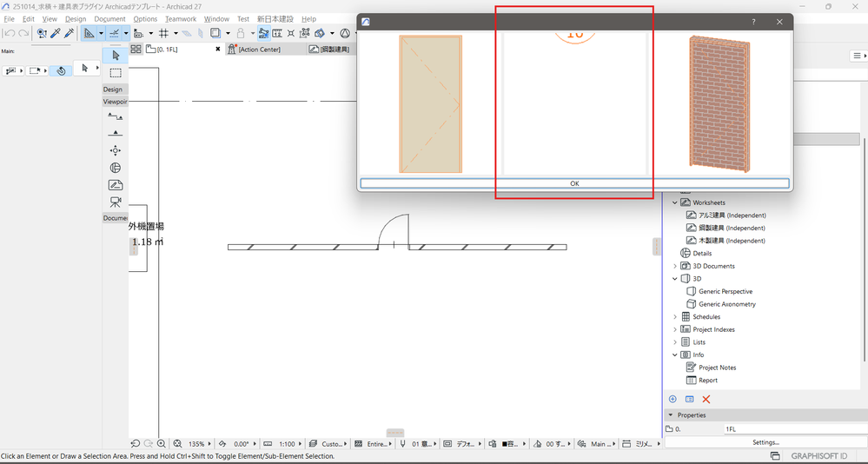Inject parameters with the syringe icon
The image size is (868, 464).
pyautogui.click(x=69, y=33)
